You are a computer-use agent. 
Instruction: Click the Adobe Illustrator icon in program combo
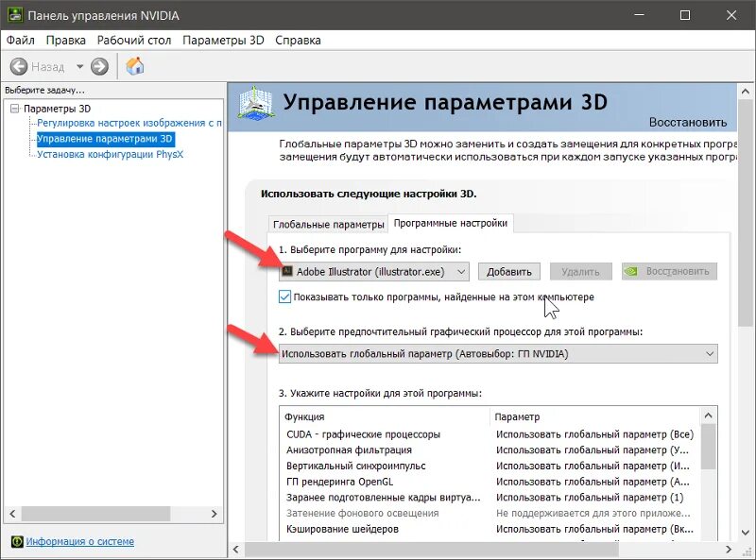[287, 271]
